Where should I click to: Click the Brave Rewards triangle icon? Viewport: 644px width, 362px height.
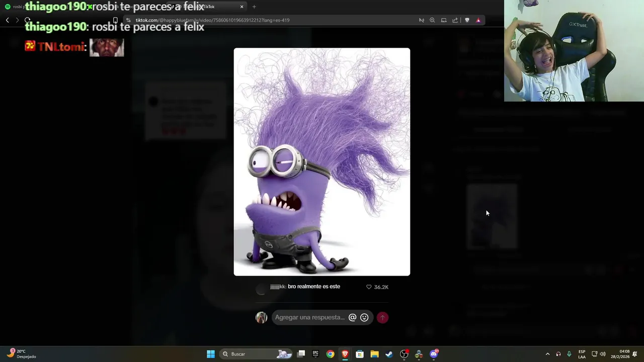478,20
